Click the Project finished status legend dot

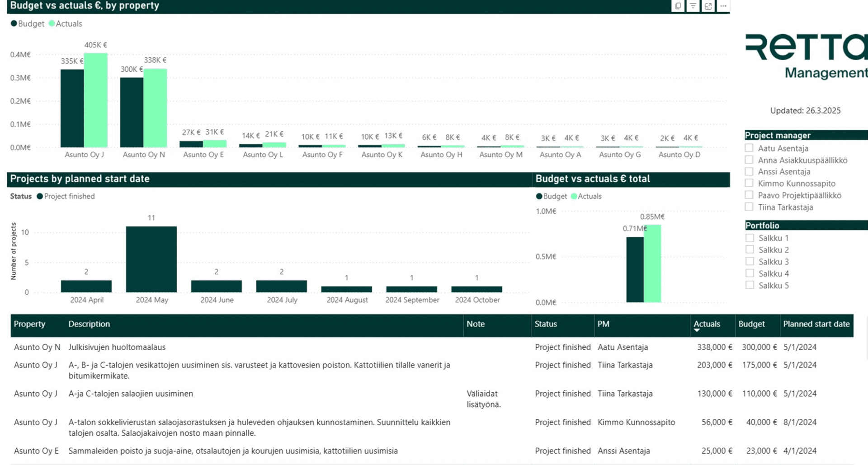point(40,196)
